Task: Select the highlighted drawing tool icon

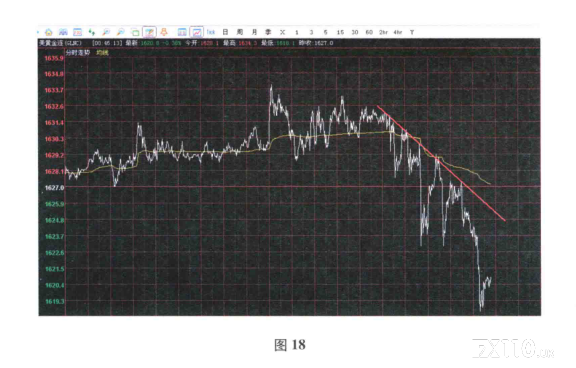Action: pyautogui.click(x=149, y=32)
